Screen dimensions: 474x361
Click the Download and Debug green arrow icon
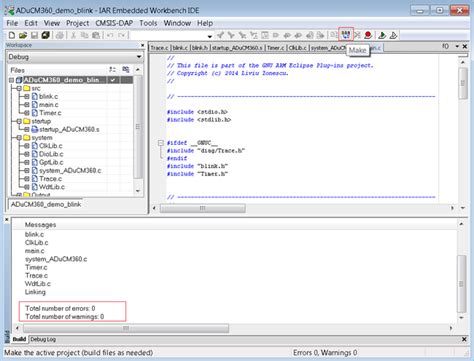pos(382,35)
